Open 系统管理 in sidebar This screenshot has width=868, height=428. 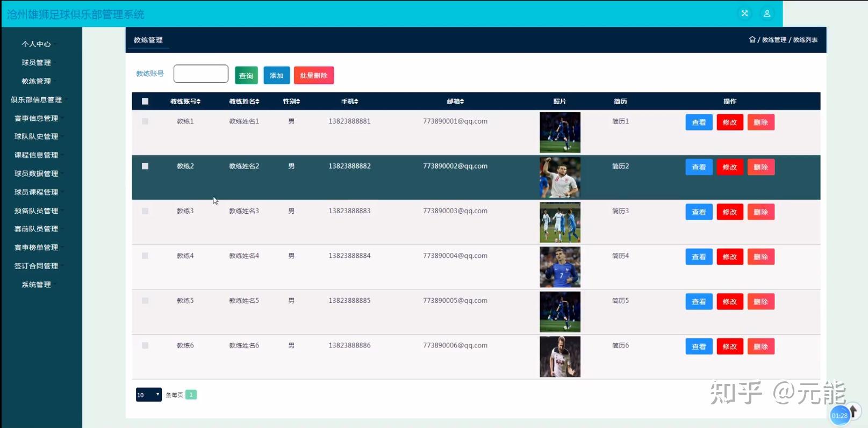pyautogui.click(x=37, y=285)
